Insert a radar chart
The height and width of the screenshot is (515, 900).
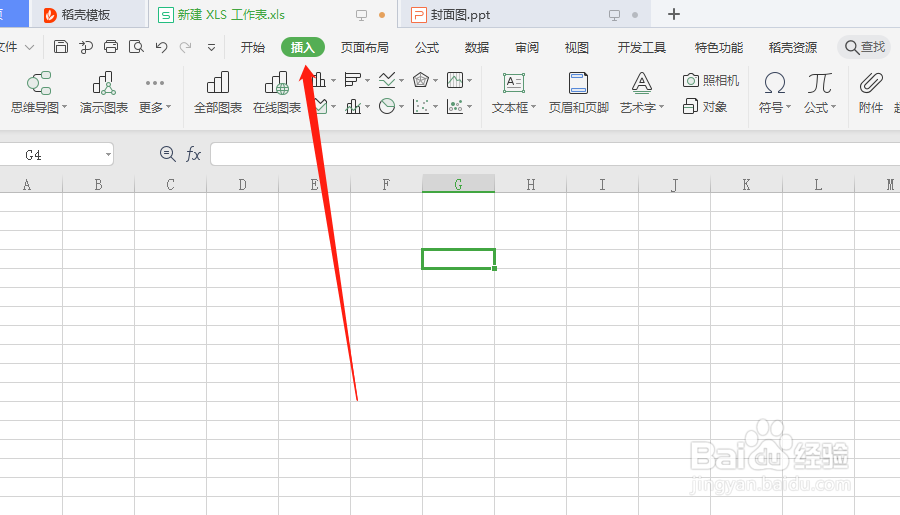(421, 80)
